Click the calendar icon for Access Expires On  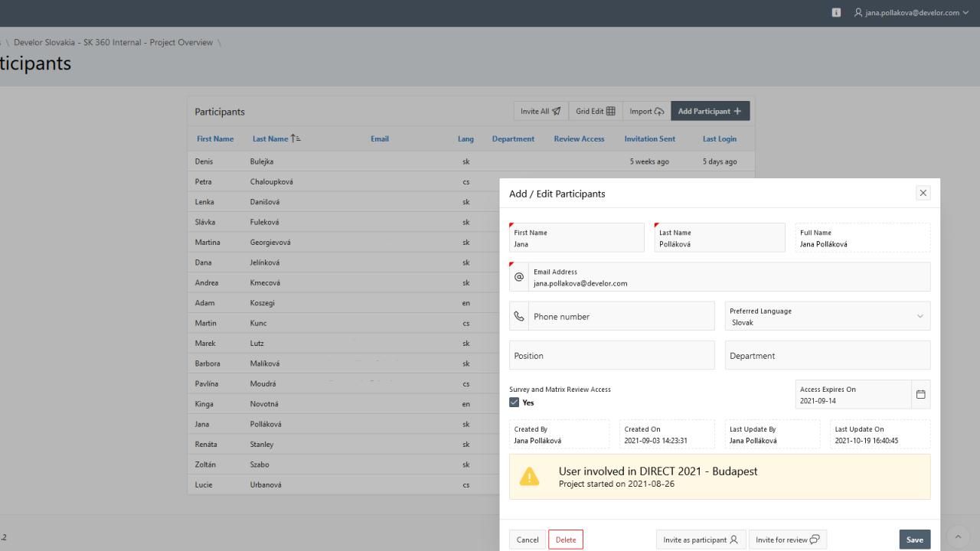coord(920,395)
